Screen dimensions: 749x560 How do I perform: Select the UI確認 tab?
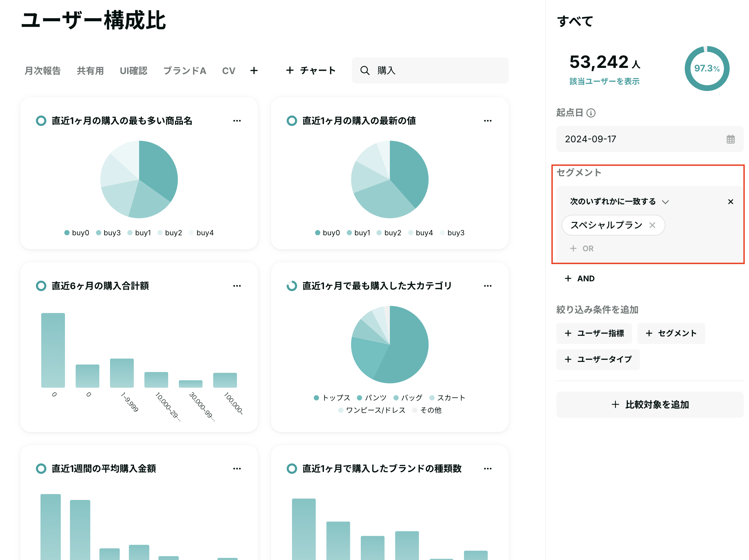[134, 70]
